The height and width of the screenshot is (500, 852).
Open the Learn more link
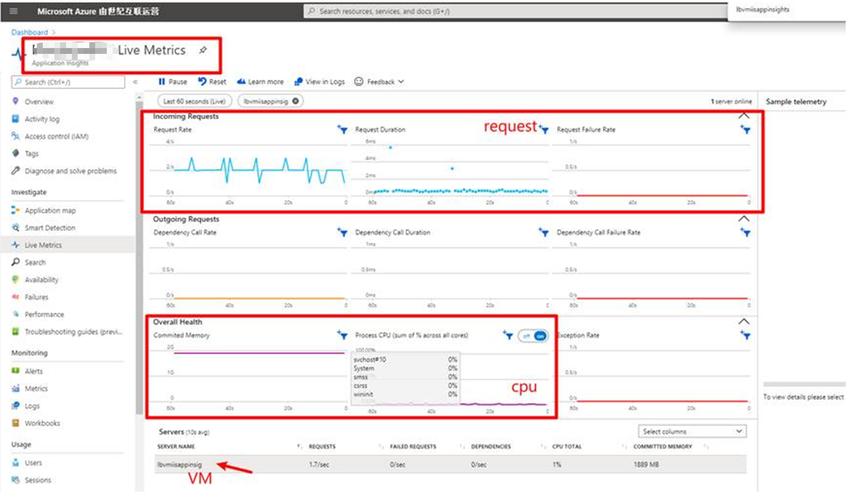(x=260, y=82)
